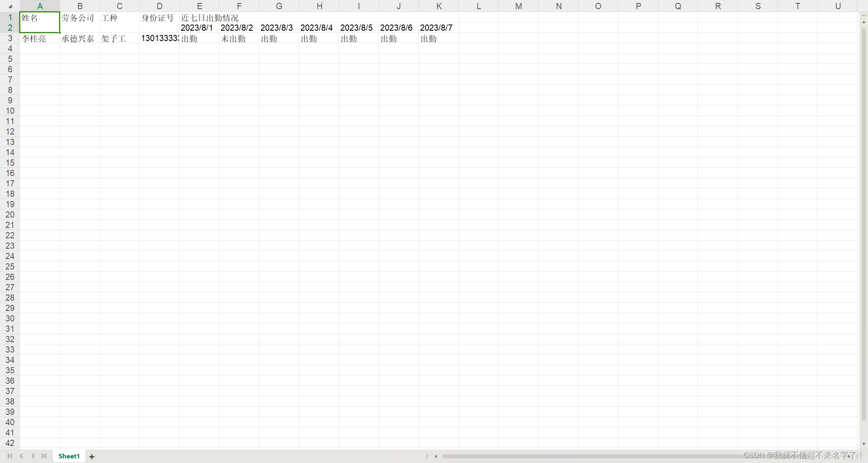Image resolution: width=868 pixels, height=463 pixels.
Task: Switch to Sheet1 tab
Action: (x=69, y=456)
